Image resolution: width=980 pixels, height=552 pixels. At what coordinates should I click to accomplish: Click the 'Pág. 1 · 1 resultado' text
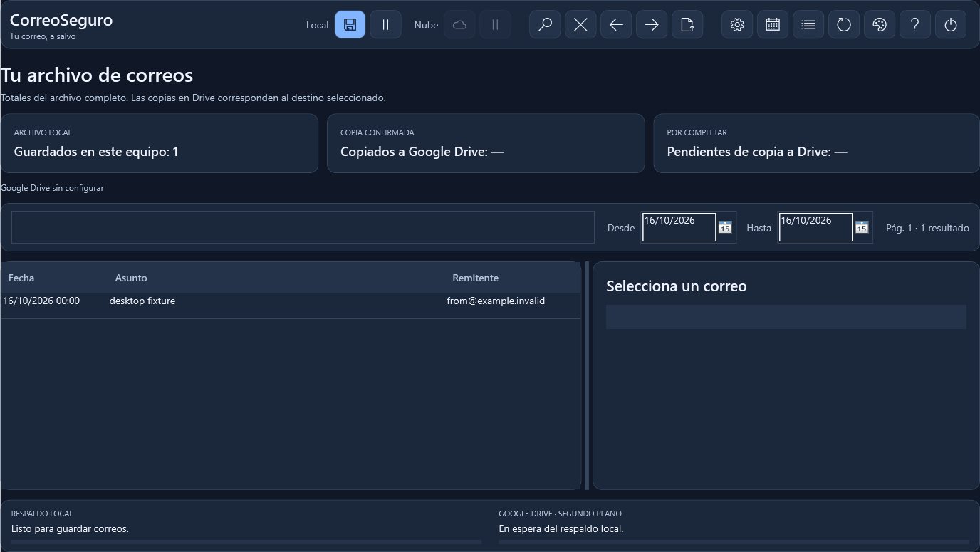(x=927, y=228)
